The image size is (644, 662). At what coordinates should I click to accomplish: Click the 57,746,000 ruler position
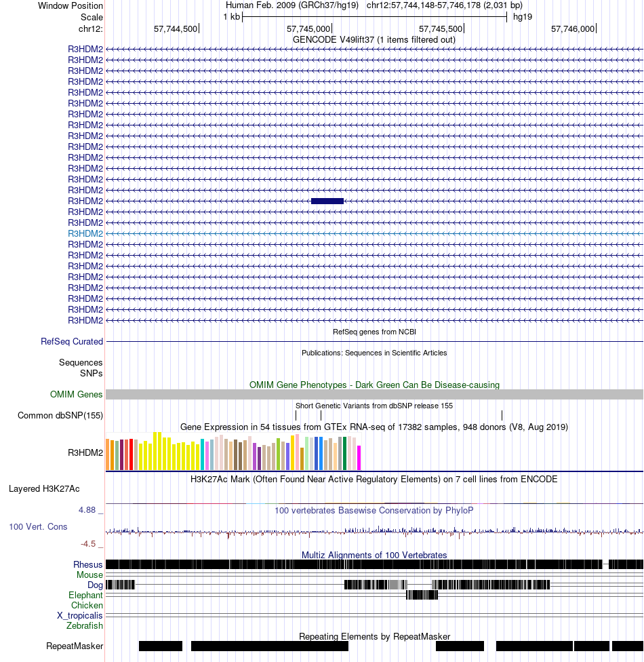[x=573, y=29]
